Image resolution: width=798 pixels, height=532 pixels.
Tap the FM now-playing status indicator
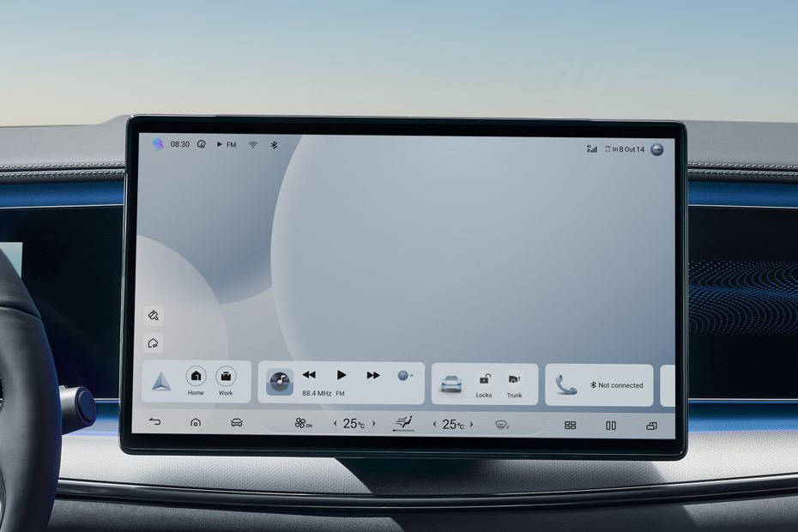click(x=227, y=144)
